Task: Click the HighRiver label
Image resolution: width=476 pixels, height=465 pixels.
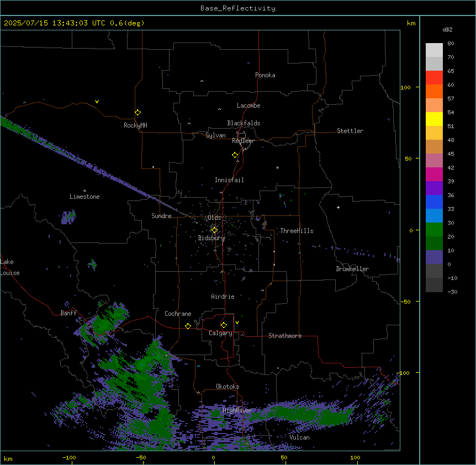Action: coord(237,410)
